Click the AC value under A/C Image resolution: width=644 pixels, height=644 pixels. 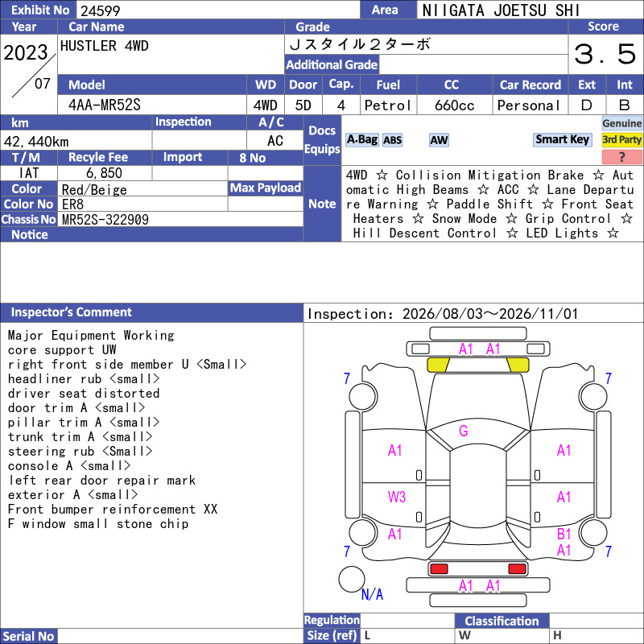(275, 141)
